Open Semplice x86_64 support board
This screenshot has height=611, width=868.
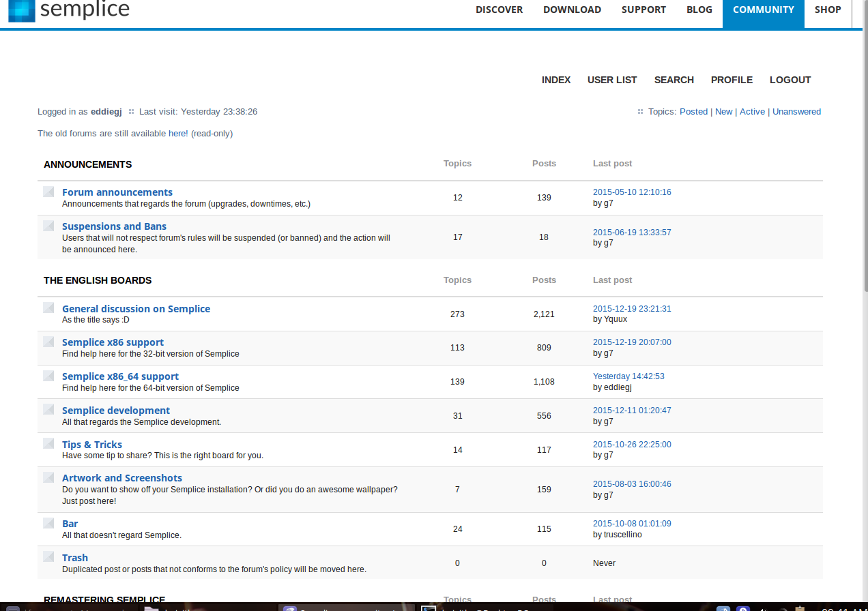pos(120,376)
